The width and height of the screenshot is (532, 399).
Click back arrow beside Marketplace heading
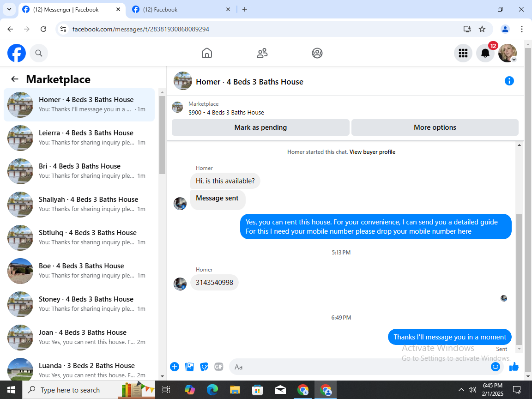click(15, 79)
